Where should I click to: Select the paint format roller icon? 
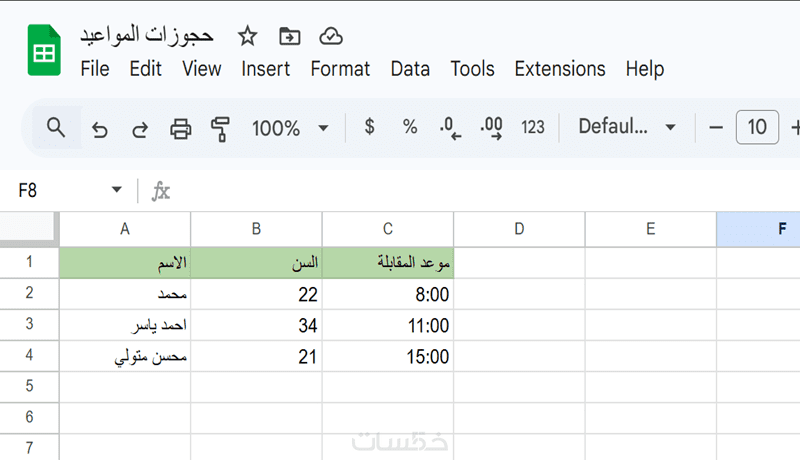tap(220, 128)
